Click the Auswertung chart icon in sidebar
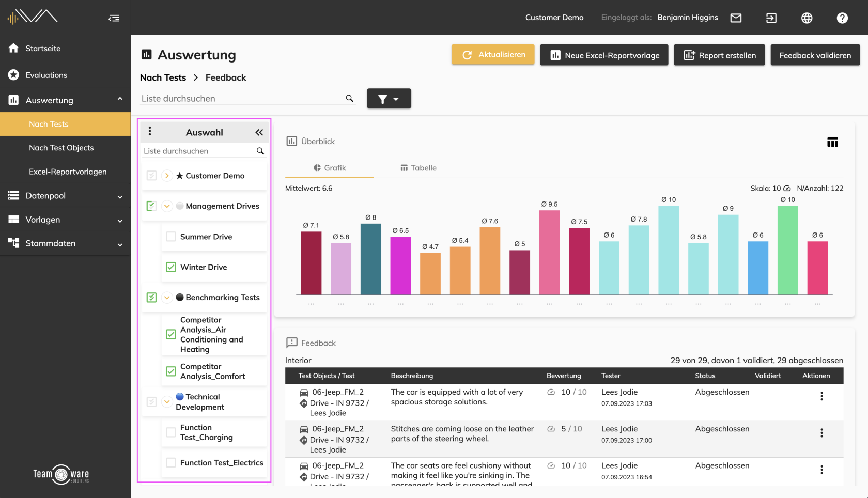The image size is (868, 498). (x=13, y=100)
